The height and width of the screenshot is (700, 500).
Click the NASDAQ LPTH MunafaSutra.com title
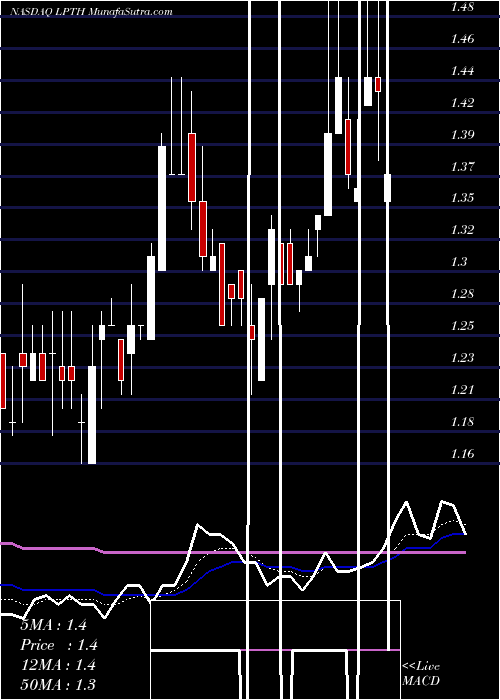[90, 12]
